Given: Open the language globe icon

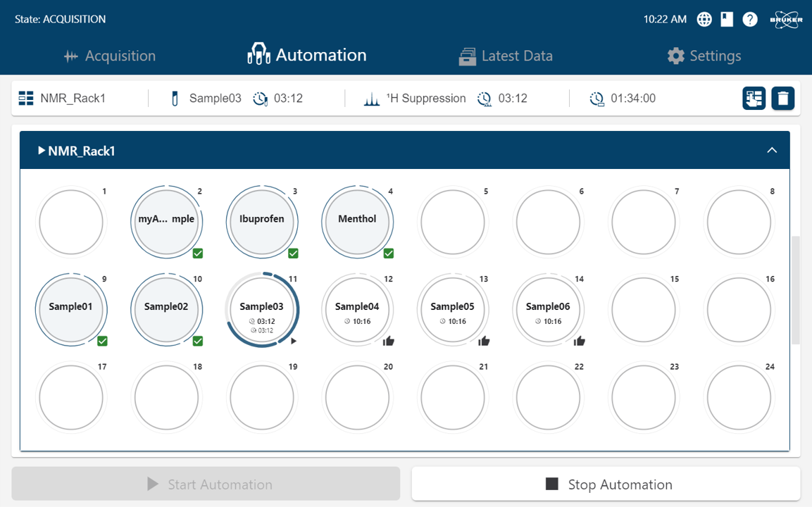Looking at the screenshot, I should point(704,19).
